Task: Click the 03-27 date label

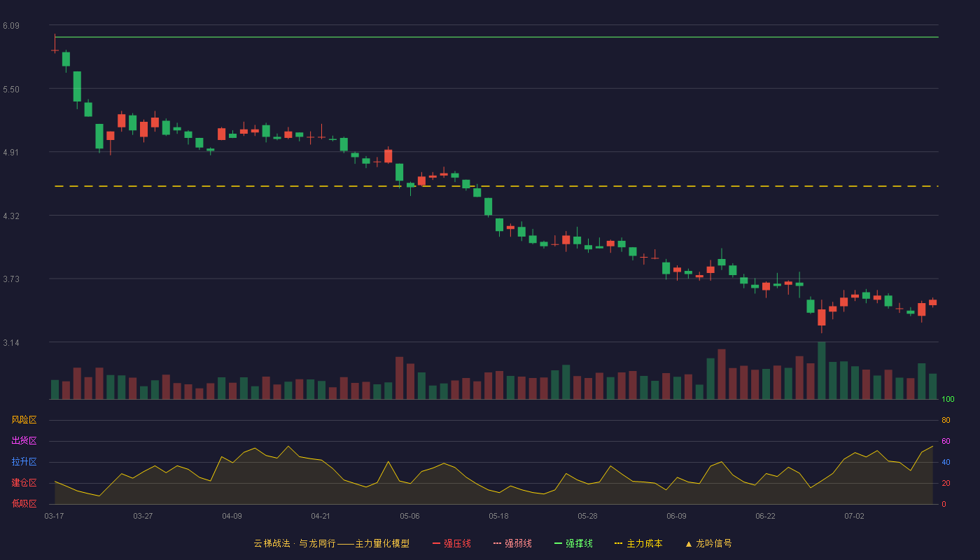Action: pyautogui.click(x=143, y=516)
